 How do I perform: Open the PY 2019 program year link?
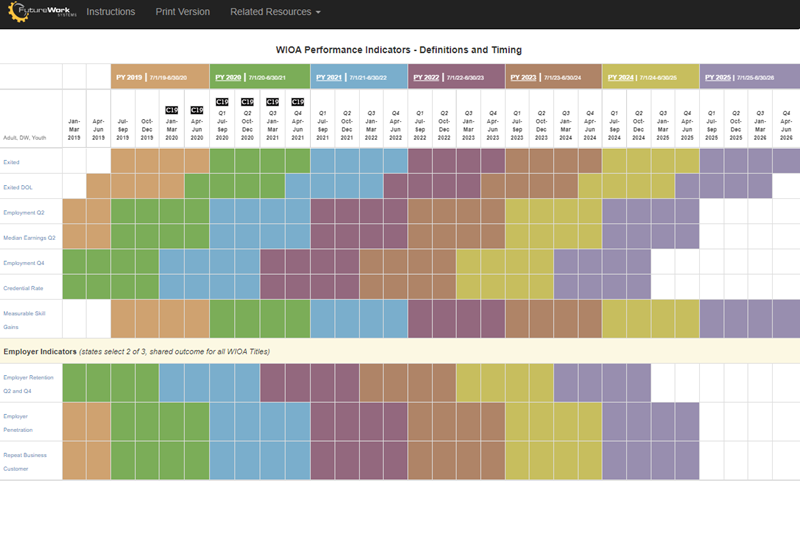(130, 77)
